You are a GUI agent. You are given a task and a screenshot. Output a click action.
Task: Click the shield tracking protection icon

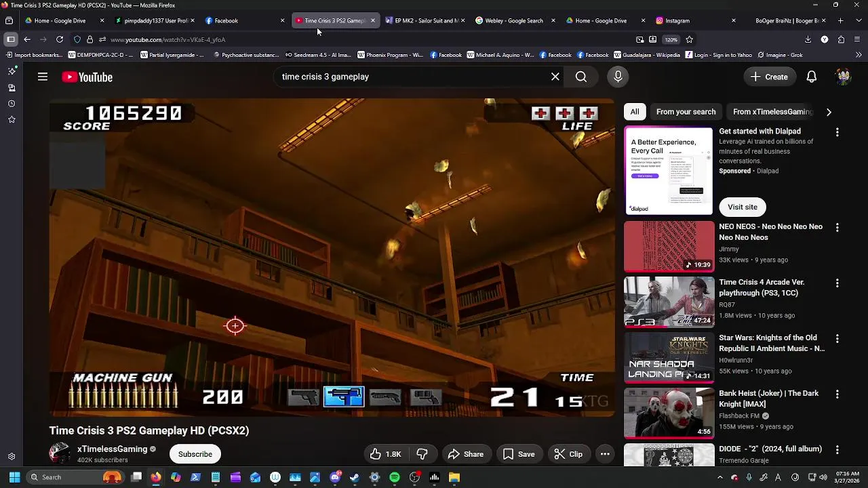77,39
